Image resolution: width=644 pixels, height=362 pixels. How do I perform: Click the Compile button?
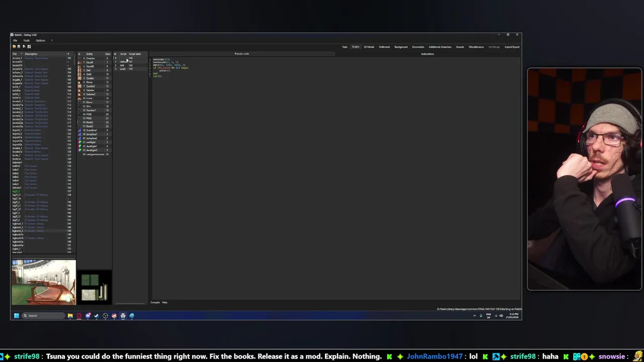coord(155,302)
